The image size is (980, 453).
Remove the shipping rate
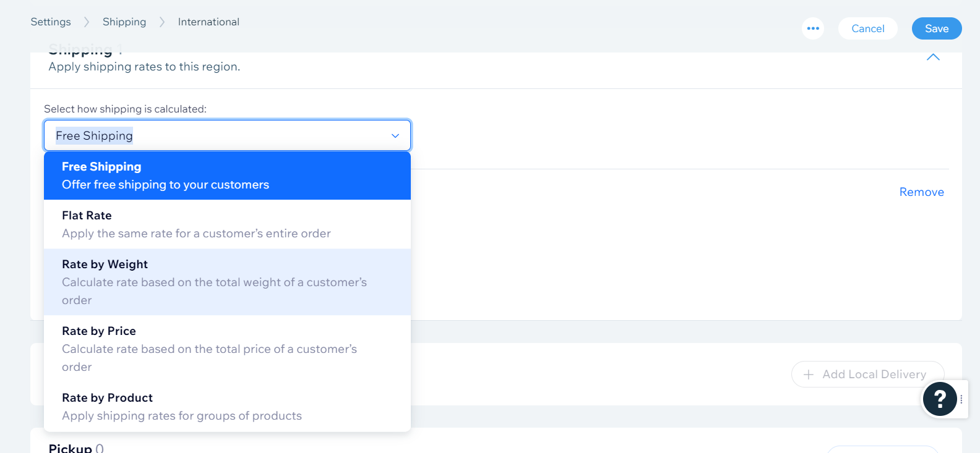[921, 192]
